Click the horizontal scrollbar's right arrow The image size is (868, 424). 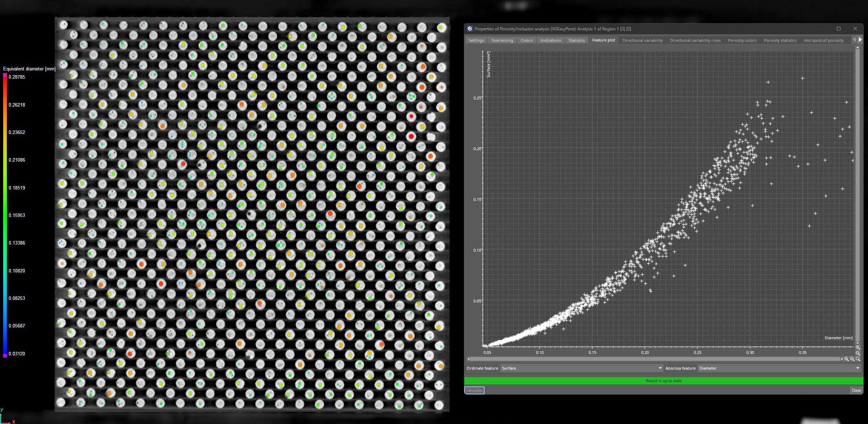[x=842, y=359]
